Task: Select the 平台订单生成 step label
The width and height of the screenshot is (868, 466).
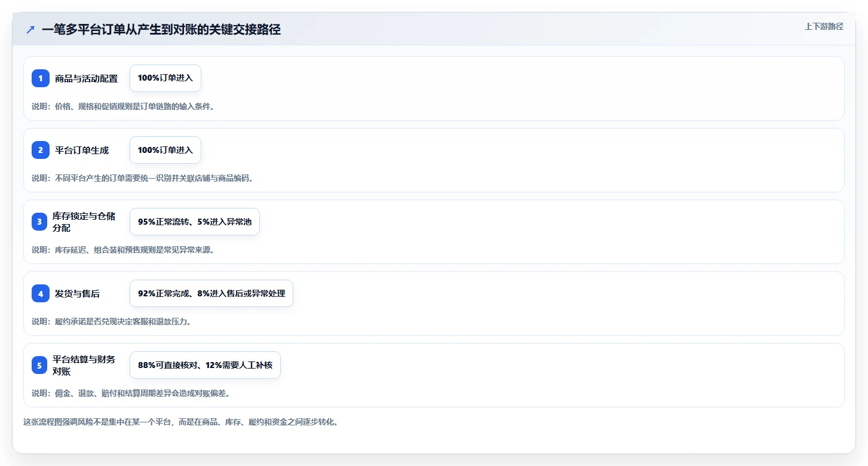Action: coord(82,150)
